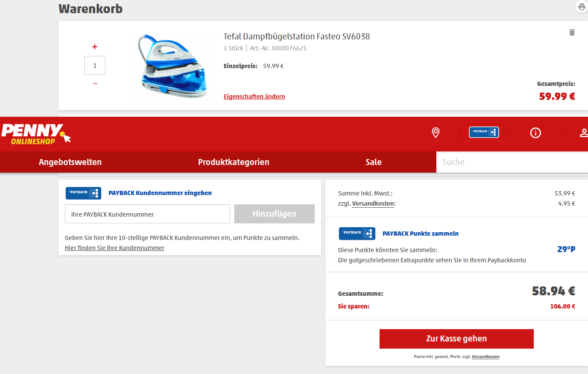Decrease quantity with minus button

tap(95, 84)
